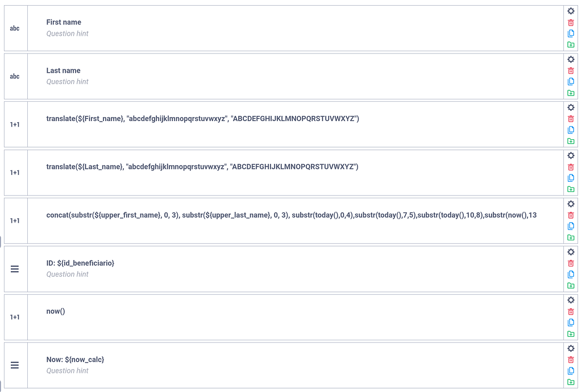Click the note icon on the ID beneficiario row

pos(15,269)
